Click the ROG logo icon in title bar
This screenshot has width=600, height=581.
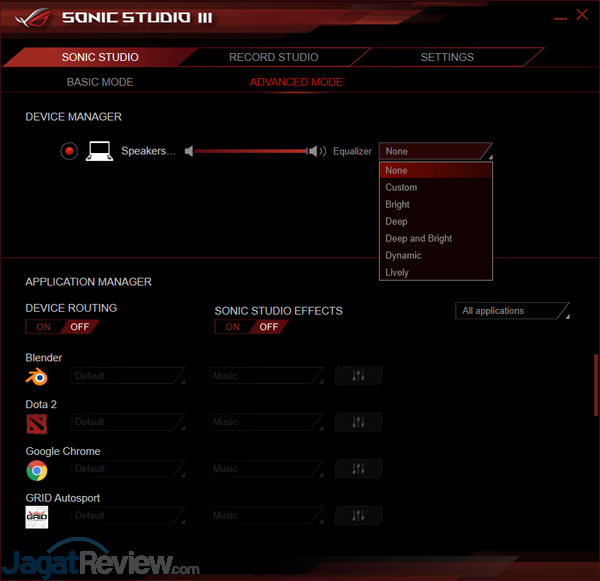(x=33, y=18)
